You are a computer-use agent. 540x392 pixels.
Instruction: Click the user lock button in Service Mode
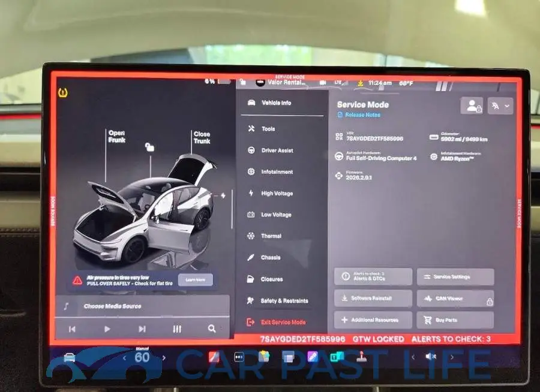(x=472, y=105)
